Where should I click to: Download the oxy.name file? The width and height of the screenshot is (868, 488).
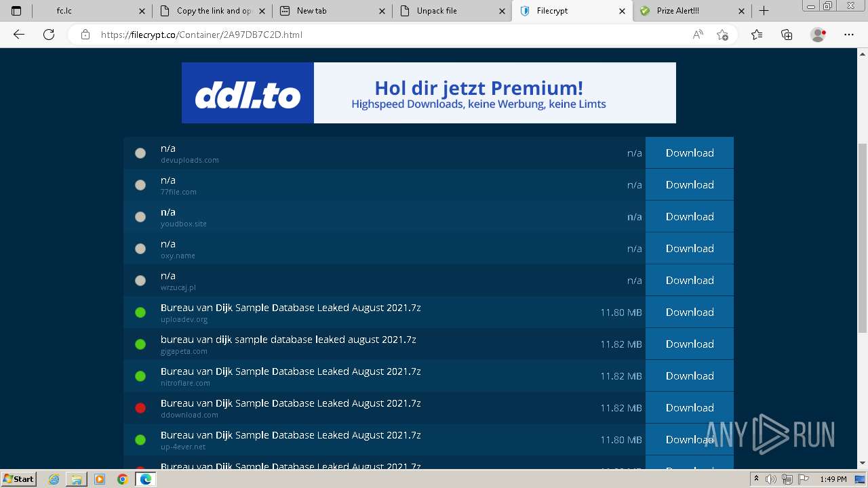(690, 248)
